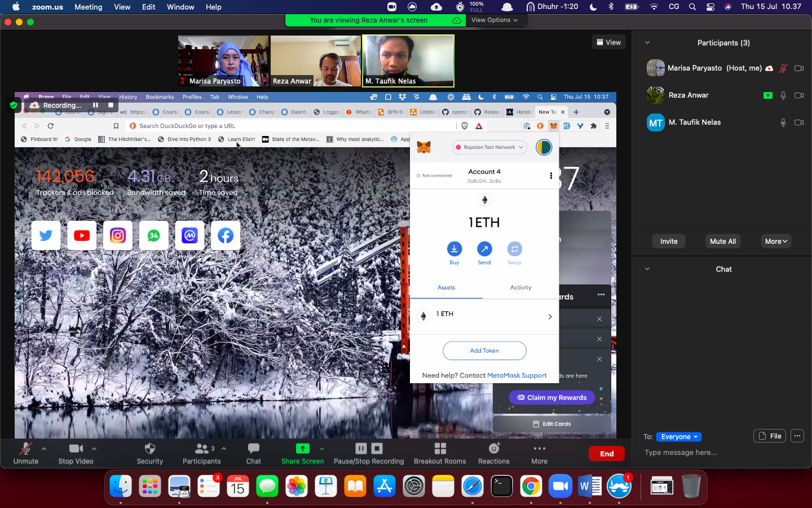
Task: Open Help menu in the macOS menu bar
Action: tap(213, 7)
